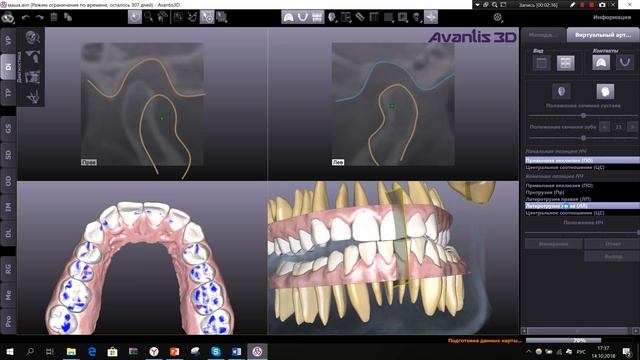The width and height of the screenshot is (640, 360).
Task: Click the Выход button
Action: point(612,256)
